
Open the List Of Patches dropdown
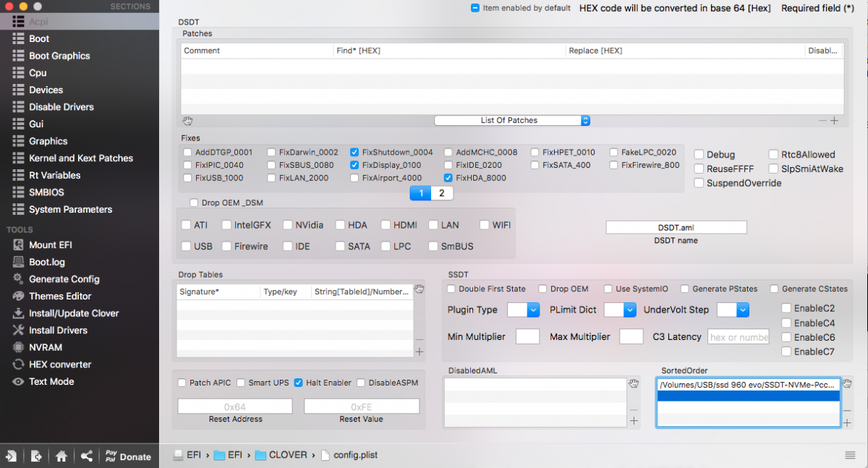512,120
